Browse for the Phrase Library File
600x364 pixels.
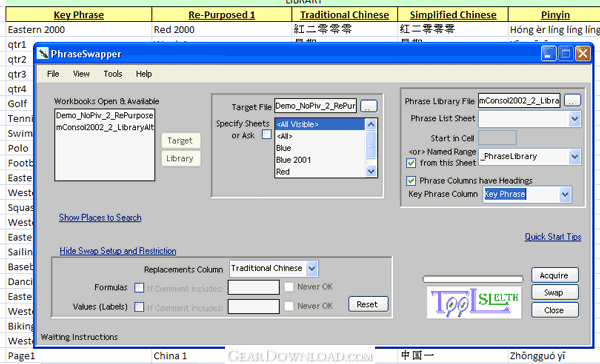[x=572, y=101]
